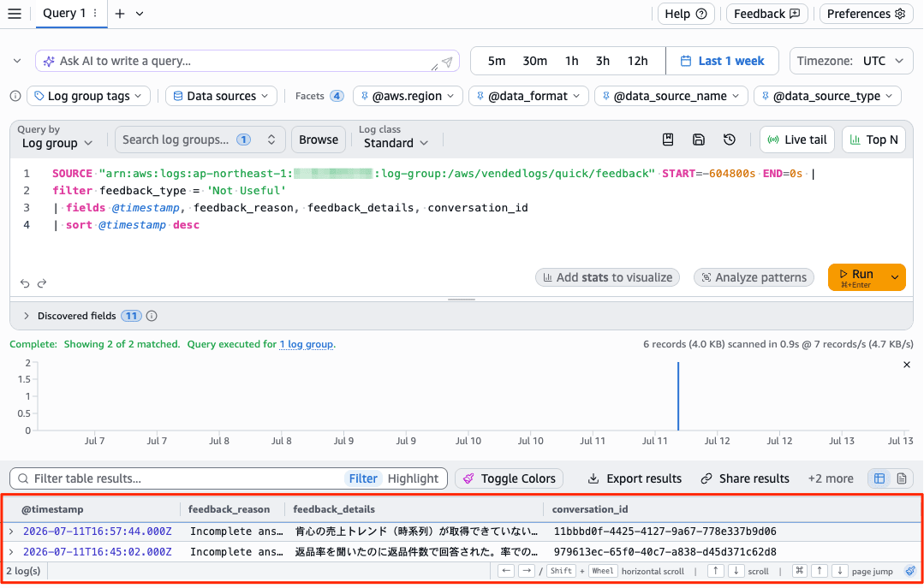Toggle Colors for results
924x588 pixels.
tap(510, 478)
